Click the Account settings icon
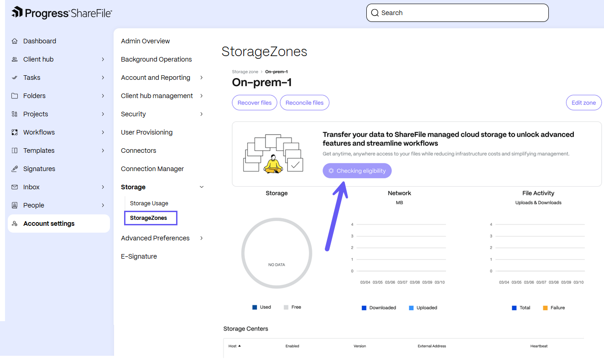Viewport: 604px width, 364px height. (15, 224)
